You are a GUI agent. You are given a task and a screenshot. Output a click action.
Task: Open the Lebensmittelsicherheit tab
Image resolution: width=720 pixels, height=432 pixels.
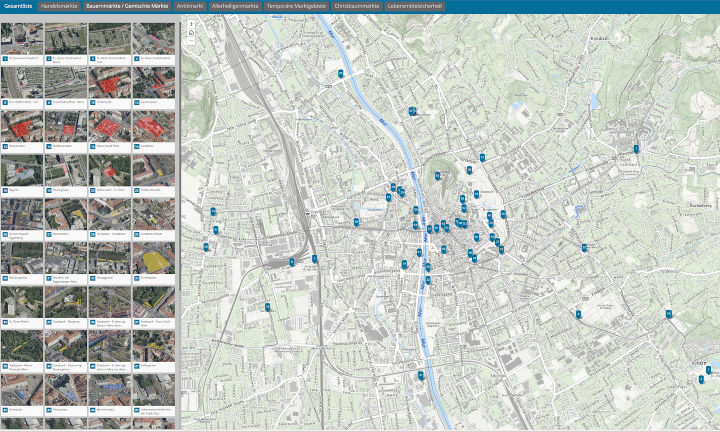pos(415,6)
